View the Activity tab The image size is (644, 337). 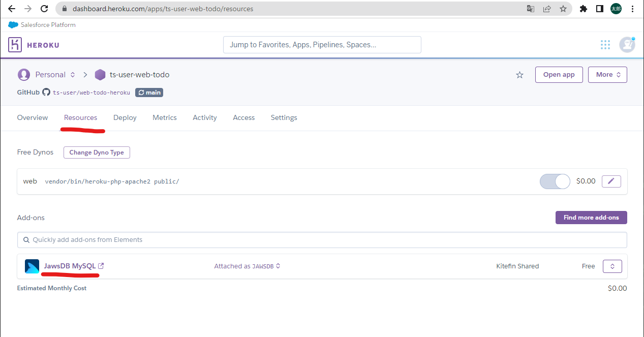coord(205,117)
